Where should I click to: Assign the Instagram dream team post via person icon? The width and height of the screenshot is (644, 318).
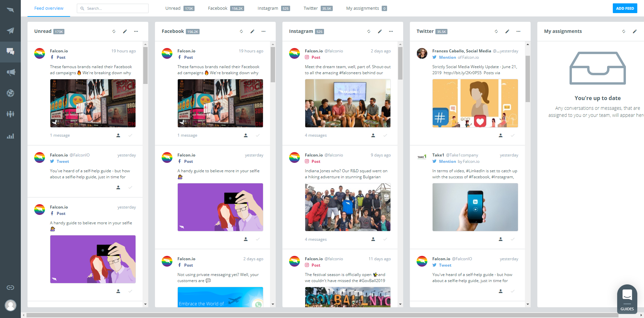pos(373,135)
